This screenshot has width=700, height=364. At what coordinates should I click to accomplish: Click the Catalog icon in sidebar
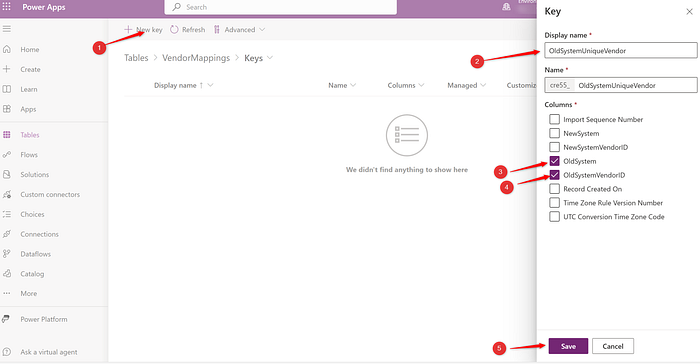click(7, 273)
